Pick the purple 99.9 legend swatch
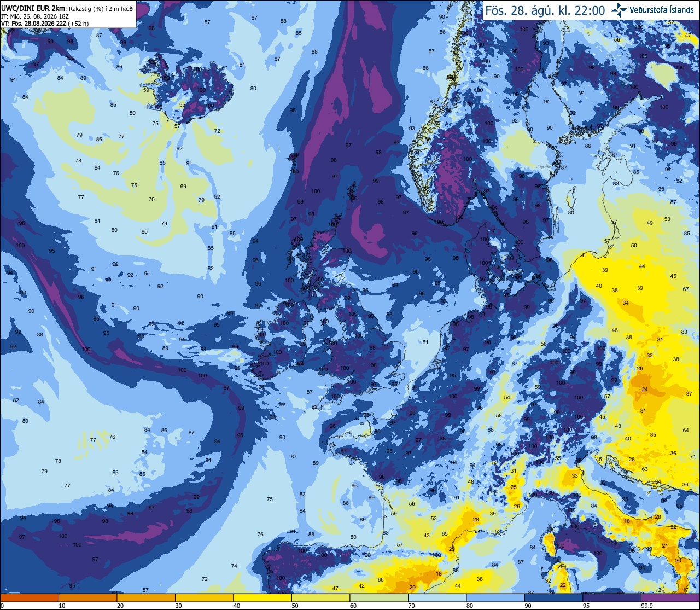This screenshot has height=610, width=700. 670,597
